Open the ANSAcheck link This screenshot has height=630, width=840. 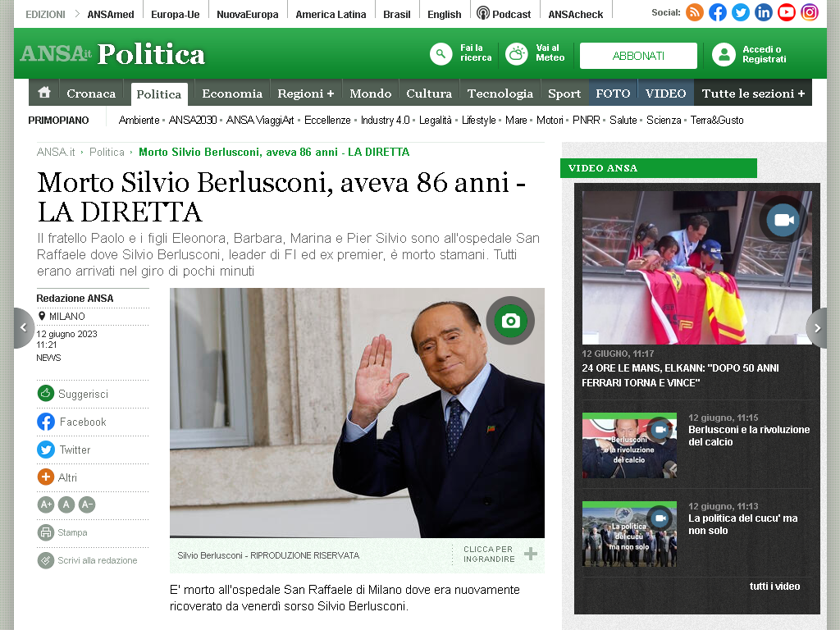tap(575, 15)
